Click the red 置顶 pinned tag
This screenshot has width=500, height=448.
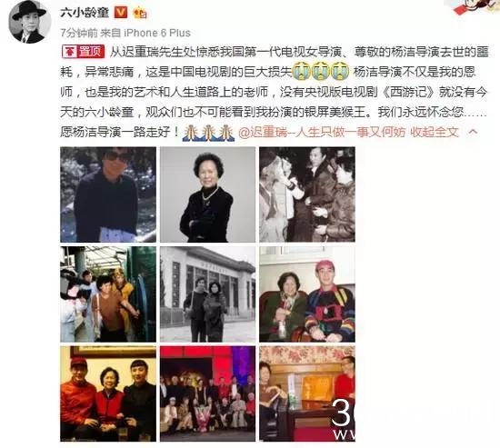pos(83,52)
